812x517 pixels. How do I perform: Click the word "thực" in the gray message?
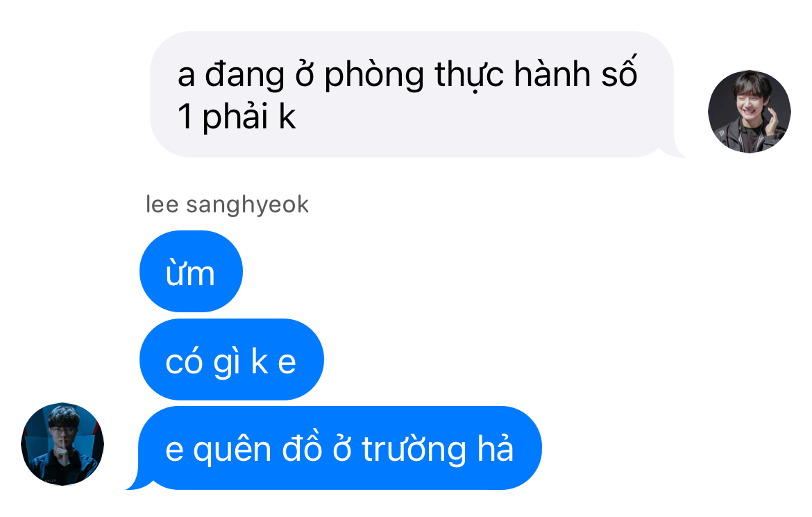click(468, 76)
